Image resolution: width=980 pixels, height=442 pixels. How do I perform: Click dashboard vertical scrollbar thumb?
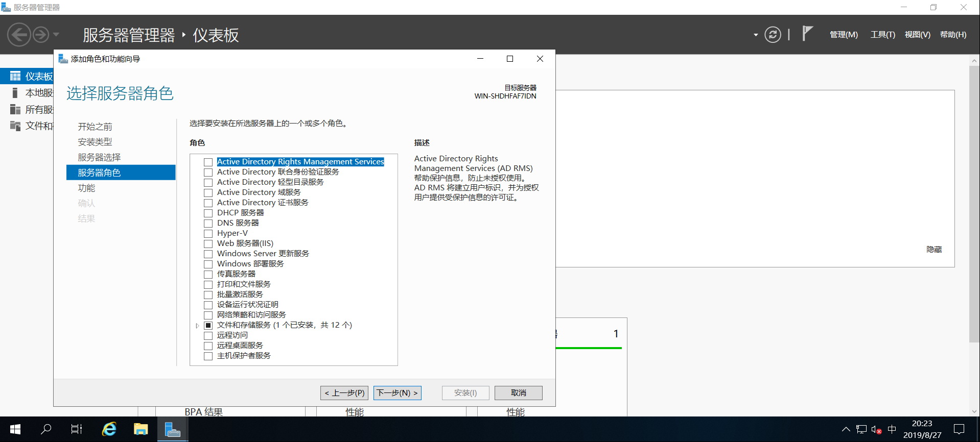coord(974,204)
